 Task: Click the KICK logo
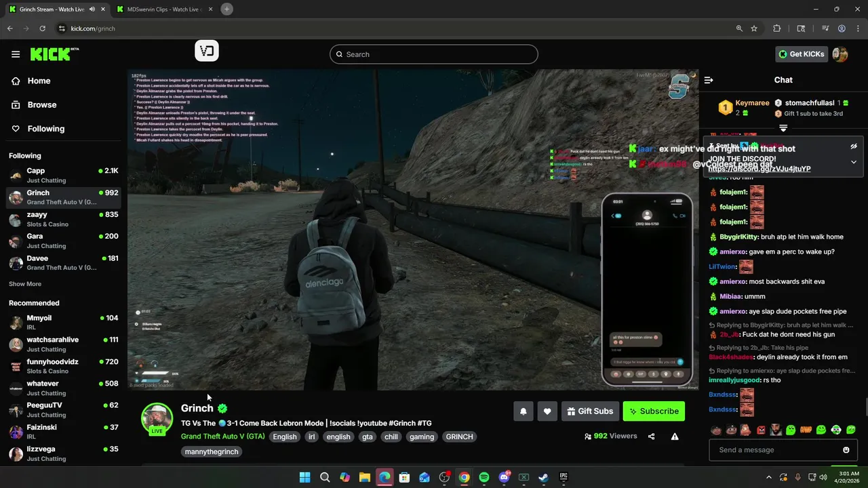[54, 54]
